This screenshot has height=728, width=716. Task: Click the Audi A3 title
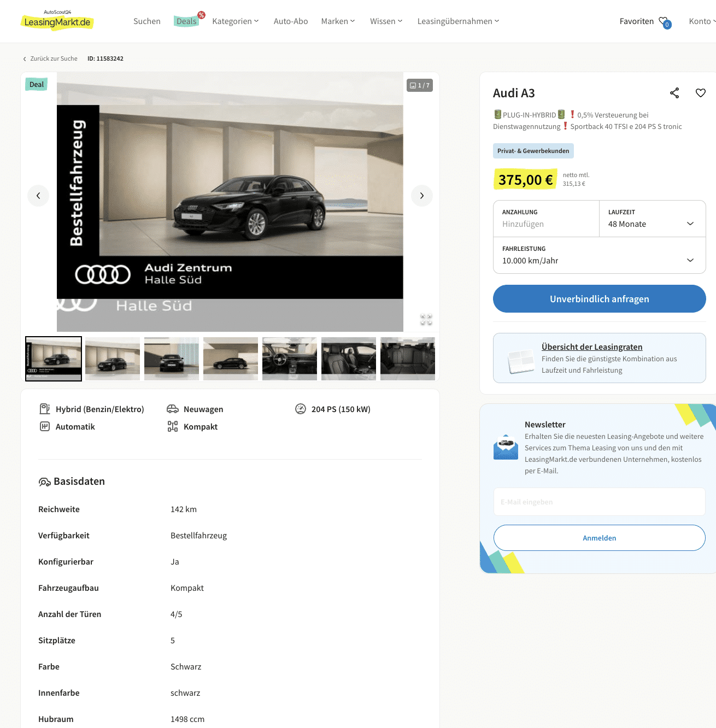[x=514, y=93]
